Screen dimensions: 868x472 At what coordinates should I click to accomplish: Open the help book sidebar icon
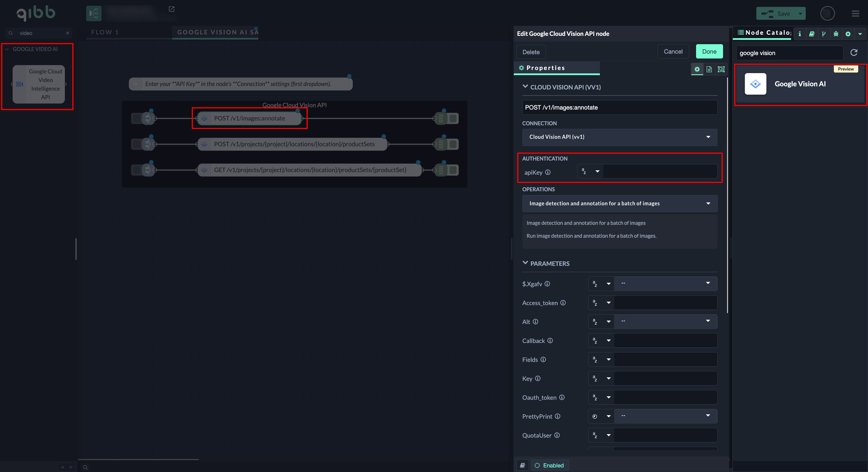[x=812, y=34]
